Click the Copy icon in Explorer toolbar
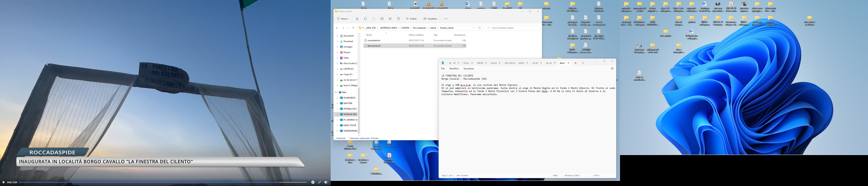The height and width of the screenshot is (186, 868). pos(365,19)
